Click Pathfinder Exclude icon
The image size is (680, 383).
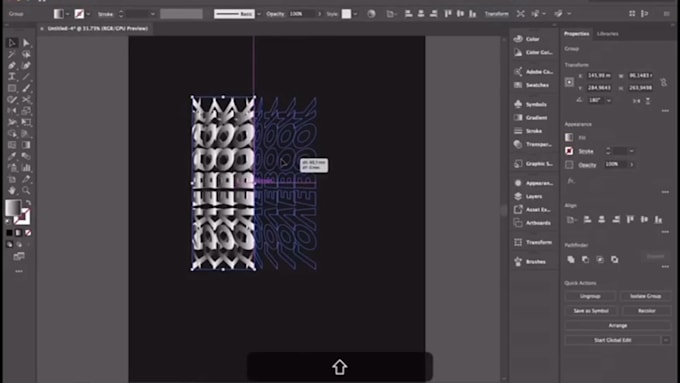[615, 259]
